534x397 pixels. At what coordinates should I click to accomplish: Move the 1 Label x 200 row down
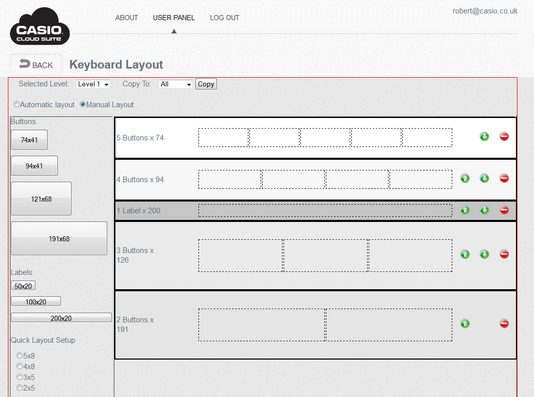pyautogui.click(x=484, y=210)
